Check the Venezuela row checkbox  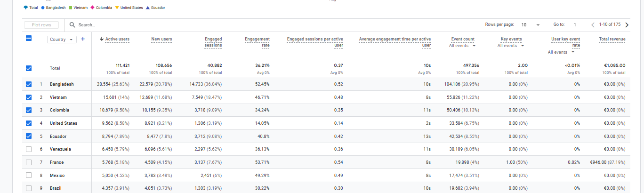pos(29,149)
